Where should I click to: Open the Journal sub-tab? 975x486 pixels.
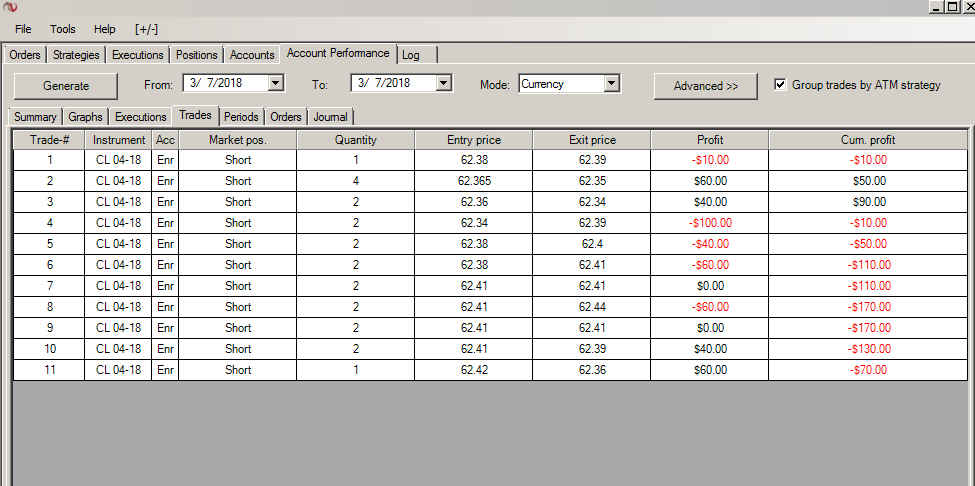[330, 117]
